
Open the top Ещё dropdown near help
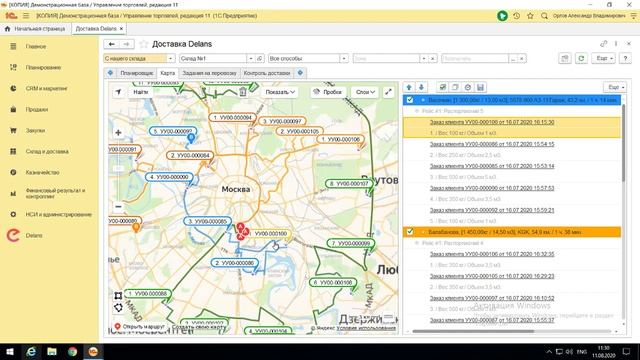click(603, 58)
